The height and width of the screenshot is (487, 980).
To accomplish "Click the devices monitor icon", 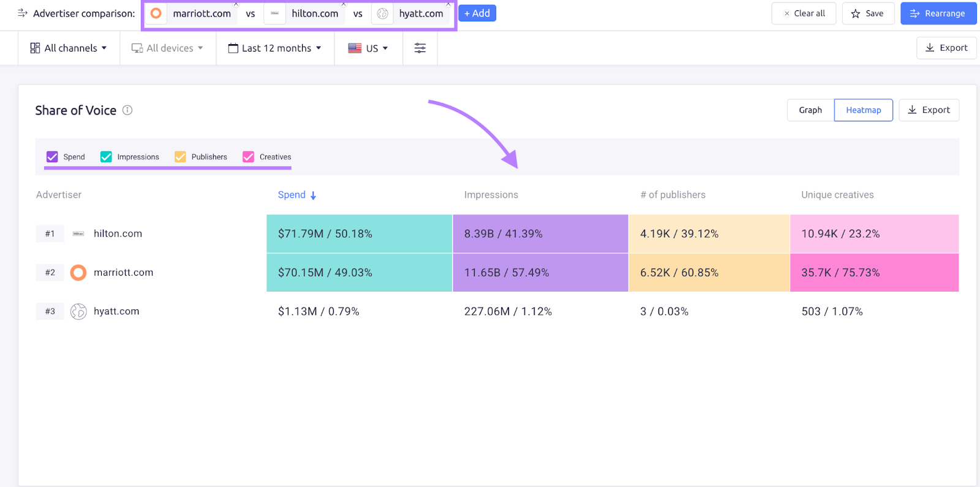I will pyautogui.click(x=137, y=48).
